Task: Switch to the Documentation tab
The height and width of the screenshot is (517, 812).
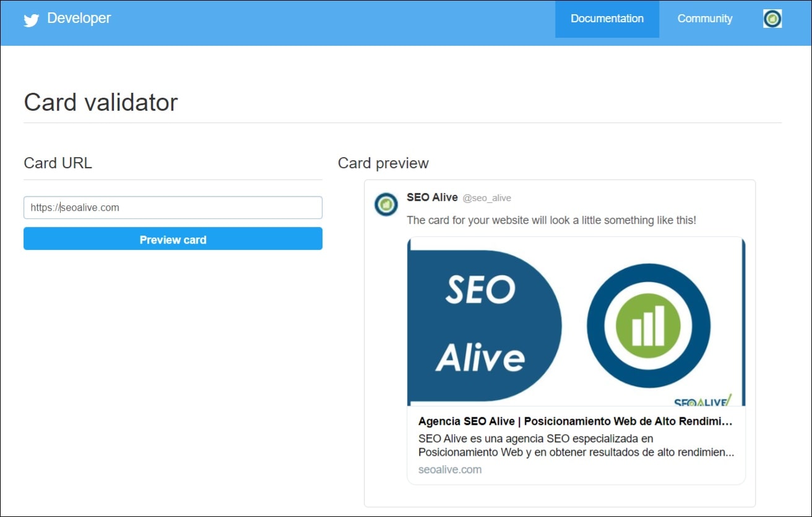Action: point(607,19)
